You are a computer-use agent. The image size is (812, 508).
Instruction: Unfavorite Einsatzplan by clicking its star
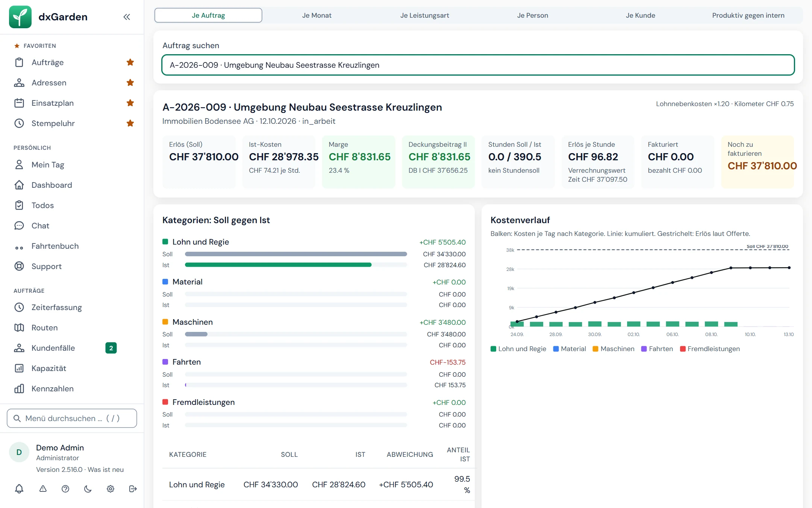pyautogui.click(x=130, y=103)
